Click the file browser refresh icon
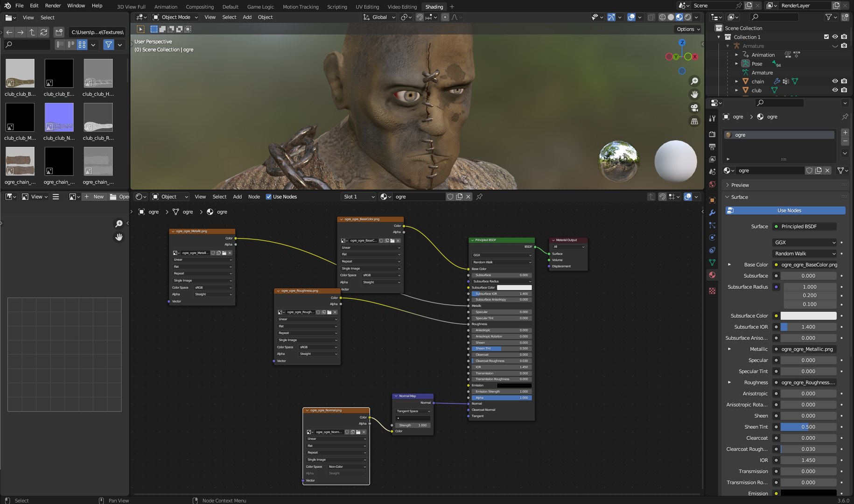This screenshot has height=504, width=854. (x=44, y=32)
